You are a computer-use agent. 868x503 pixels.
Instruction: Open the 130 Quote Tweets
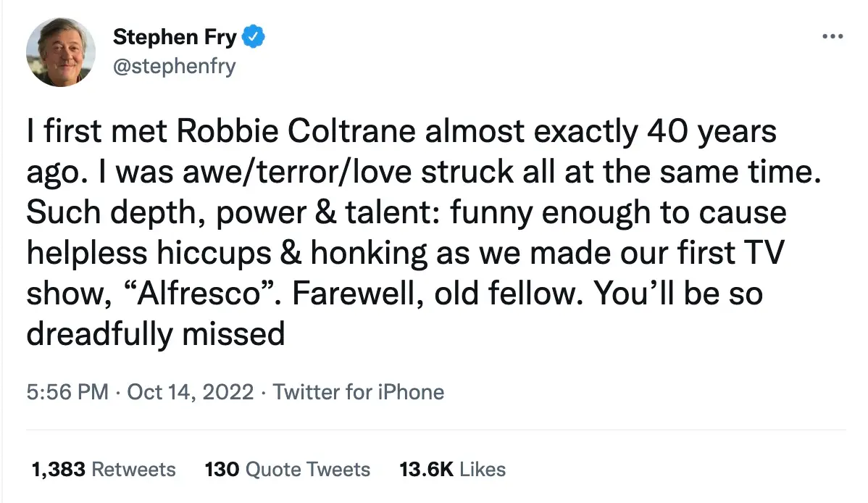click(x=286, y=470)
